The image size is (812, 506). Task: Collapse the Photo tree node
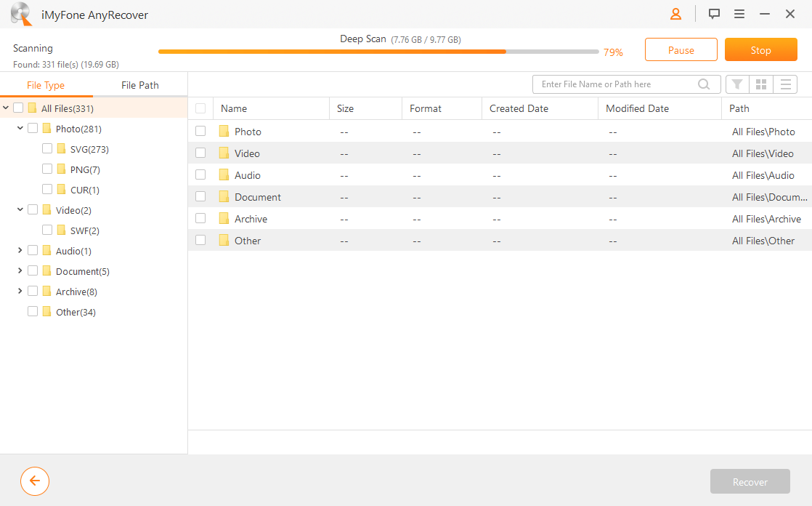coord(20,128)
